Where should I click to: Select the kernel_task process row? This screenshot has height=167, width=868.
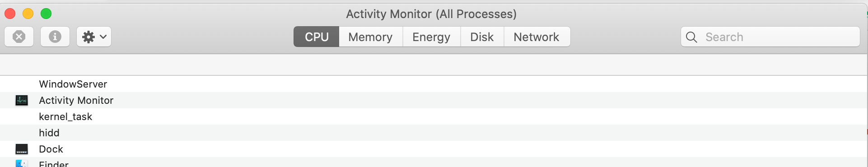434,116
